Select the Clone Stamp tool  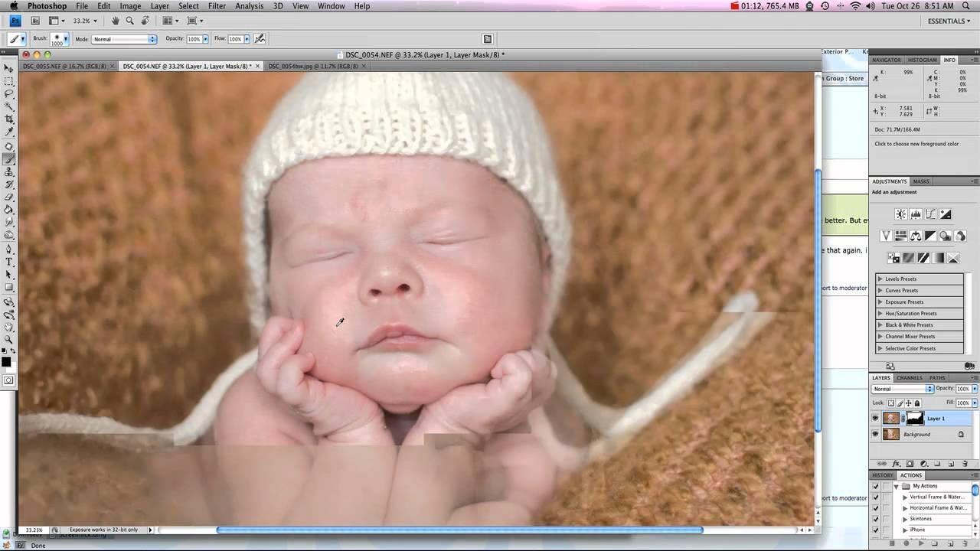[9, 172]
